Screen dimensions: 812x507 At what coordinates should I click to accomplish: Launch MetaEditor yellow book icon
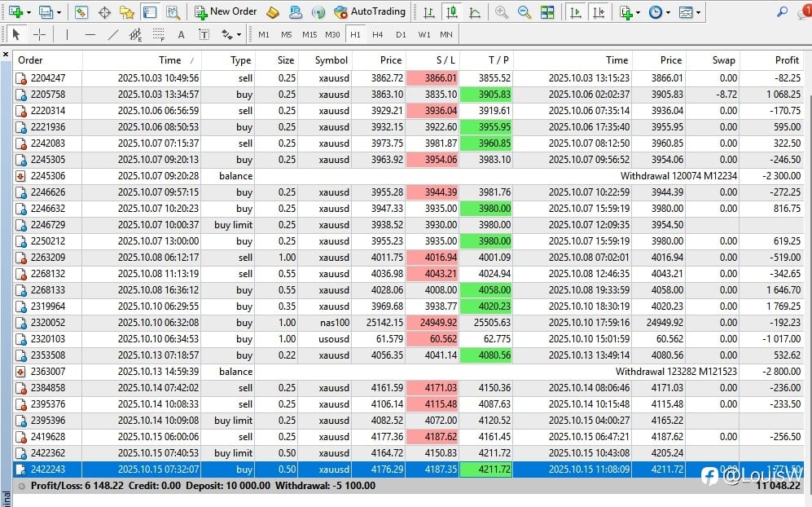[x=272, y=12]
